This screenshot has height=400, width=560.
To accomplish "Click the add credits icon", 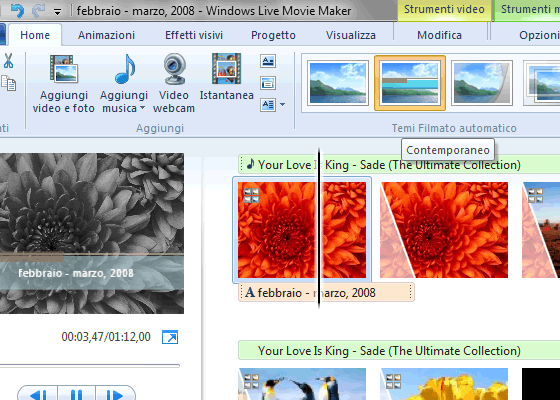I will point(268,105).
